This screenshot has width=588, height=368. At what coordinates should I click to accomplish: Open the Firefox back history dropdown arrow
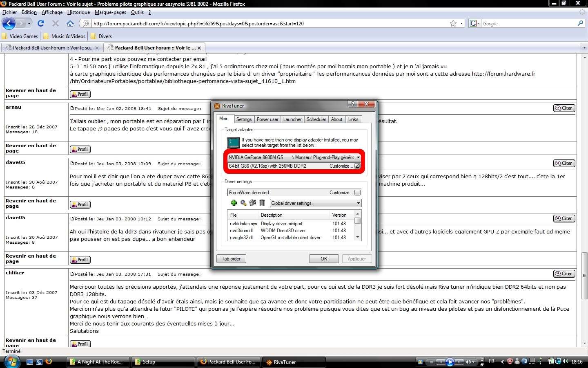point(29,24)
